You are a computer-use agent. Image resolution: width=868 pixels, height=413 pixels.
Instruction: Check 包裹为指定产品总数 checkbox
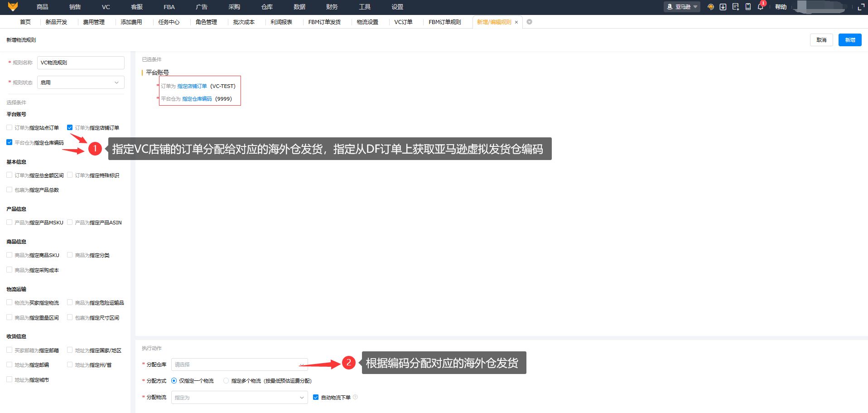(x=10, y=189)
